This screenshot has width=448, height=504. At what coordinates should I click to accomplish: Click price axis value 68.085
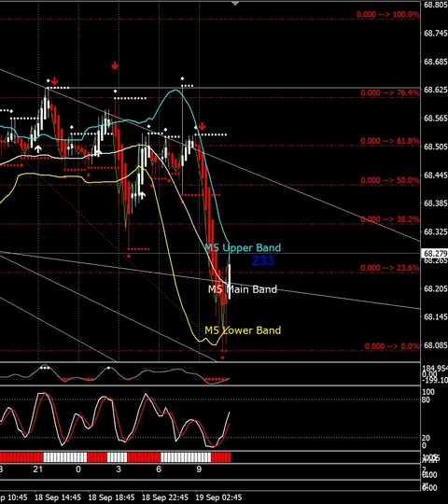coord(436,345)
